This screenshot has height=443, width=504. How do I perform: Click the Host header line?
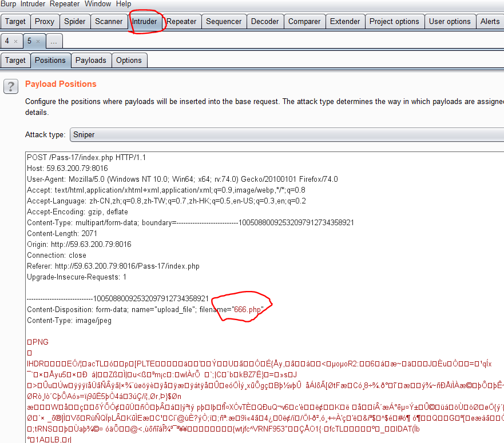coord(68,168)
